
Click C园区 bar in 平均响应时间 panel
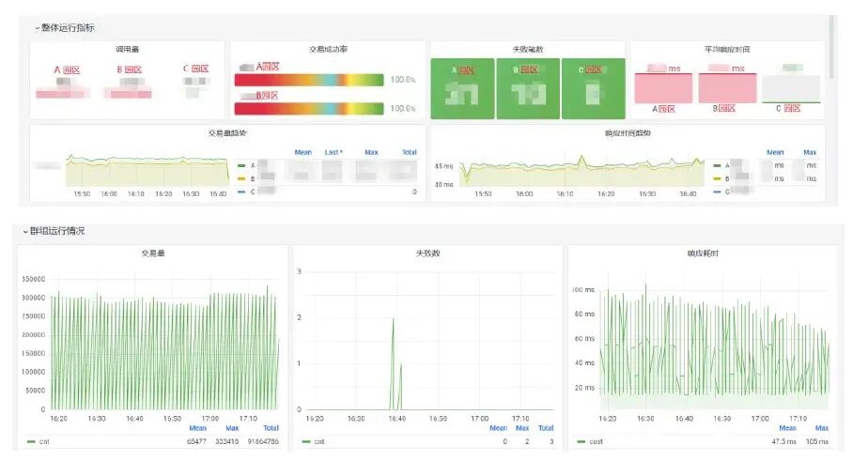click(791, 88)
